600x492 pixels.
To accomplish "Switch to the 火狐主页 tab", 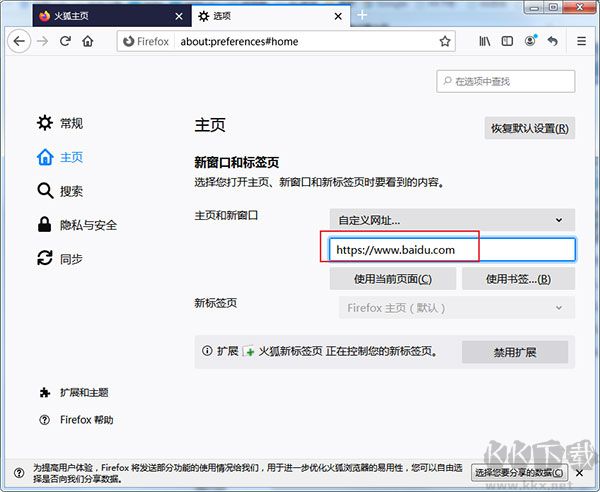I will pyautogui.click(x=112, y=16).
